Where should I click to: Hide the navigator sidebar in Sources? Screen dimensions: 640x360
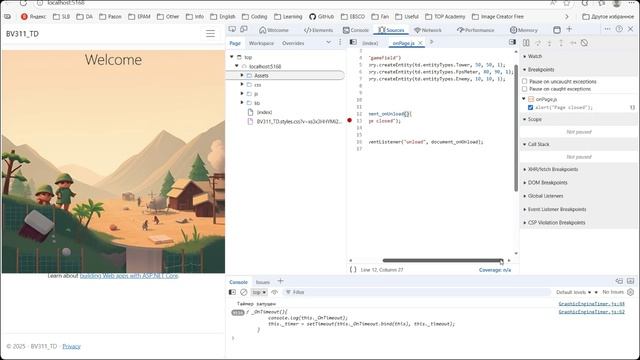(353, 42)
